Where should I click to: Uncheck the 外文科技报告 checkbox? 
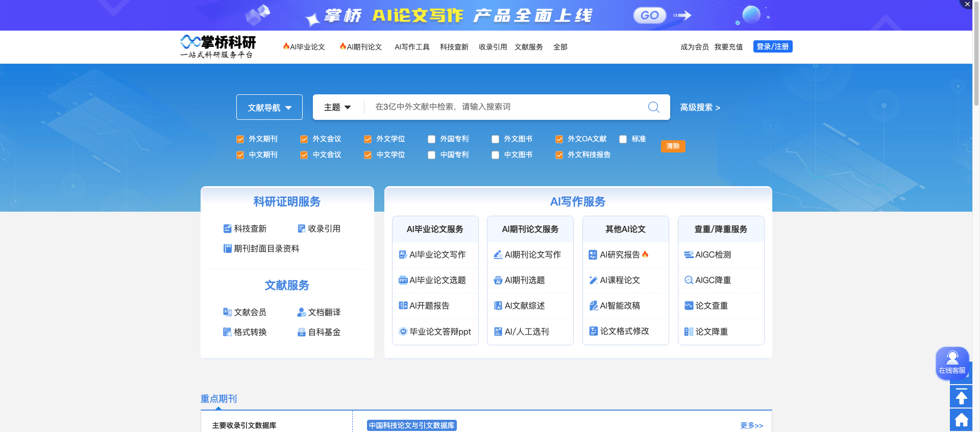(x=559, y=155)
